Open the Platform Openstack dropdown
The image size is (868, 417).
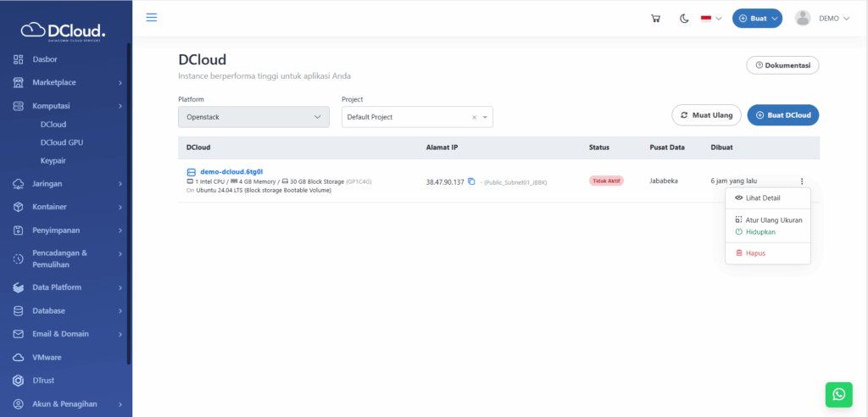point(253,117)
